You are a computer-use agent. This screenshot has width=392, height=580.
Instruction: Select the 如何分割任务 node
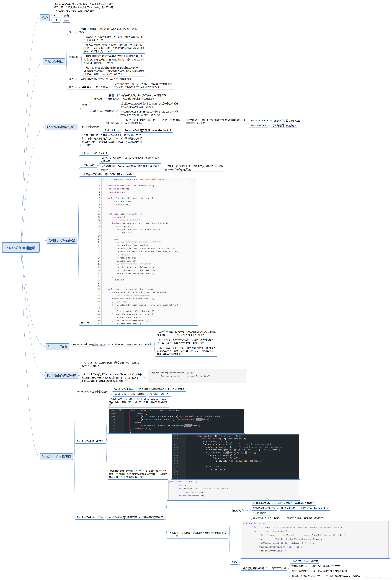pyautogui.click(x=88, y=165)
